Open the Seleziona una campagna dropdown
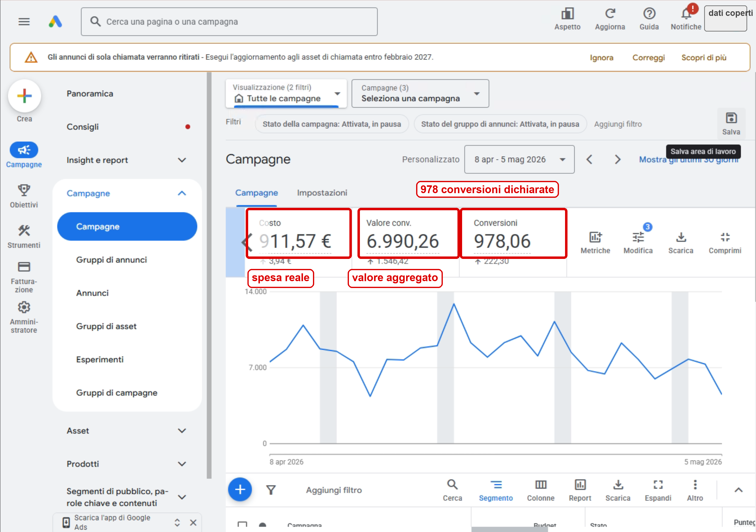 (420, 93)
